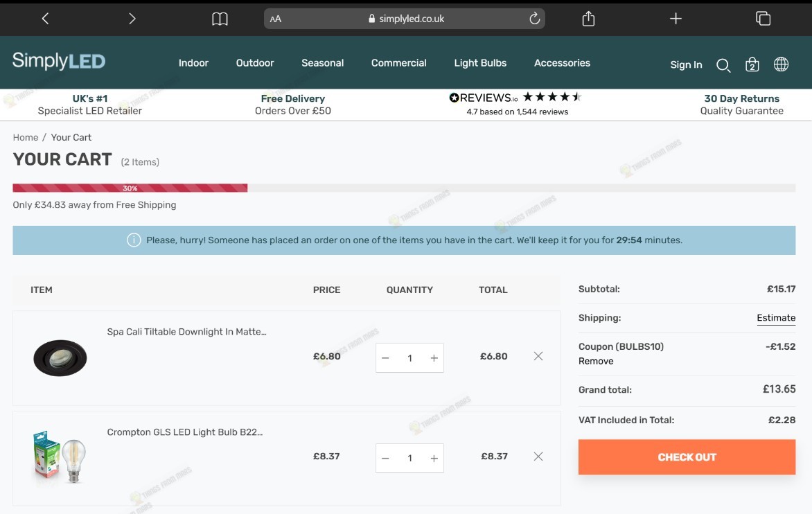Tap the AA reader text-size control
812x514 pixels.
point(276,19)
